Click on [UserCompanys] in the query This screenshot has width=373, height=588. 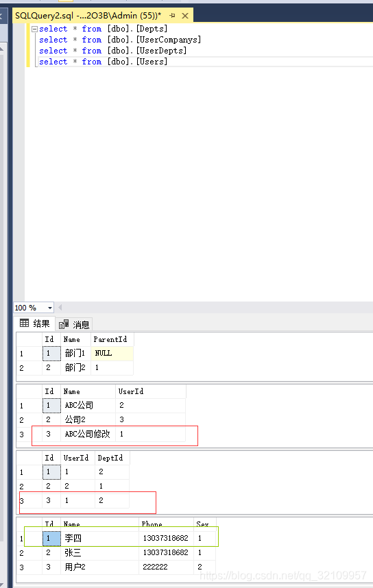169,40
